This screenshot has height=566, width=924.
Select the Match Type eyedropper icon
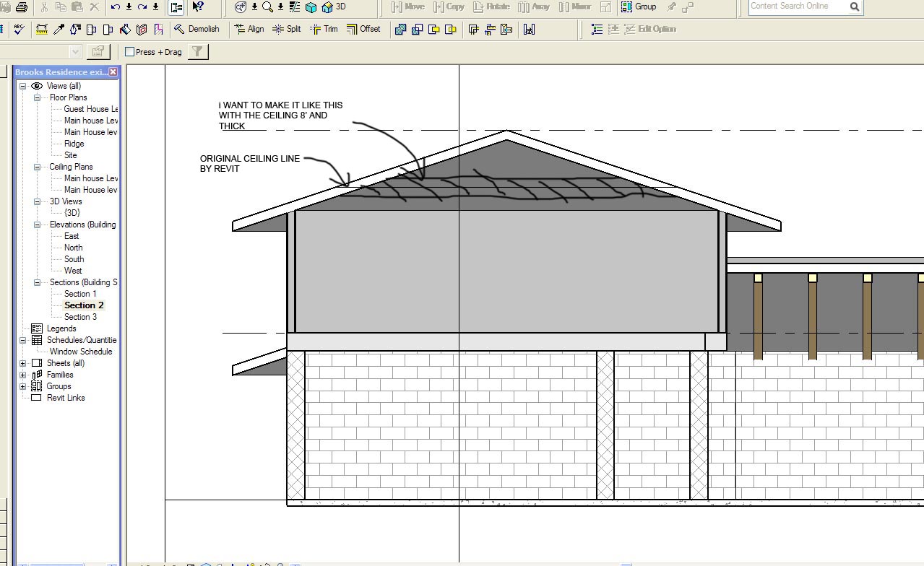(59, 29)
